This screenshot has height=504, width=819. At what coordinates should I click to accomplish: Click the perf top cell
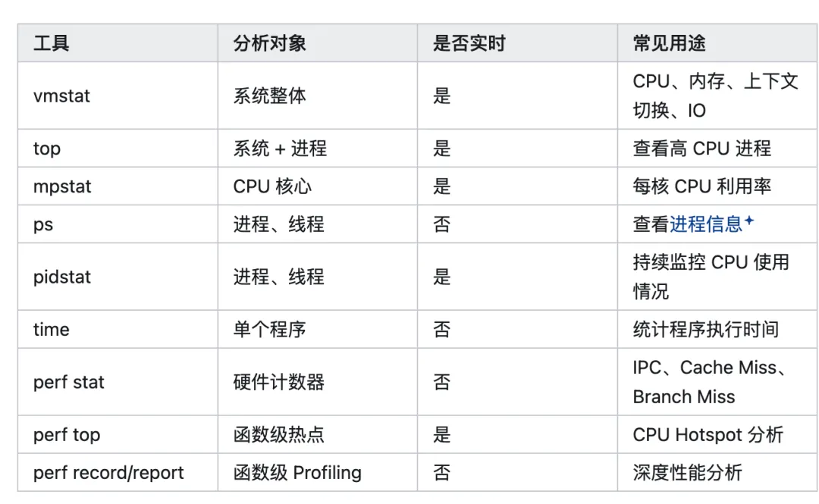pos(118,434)
